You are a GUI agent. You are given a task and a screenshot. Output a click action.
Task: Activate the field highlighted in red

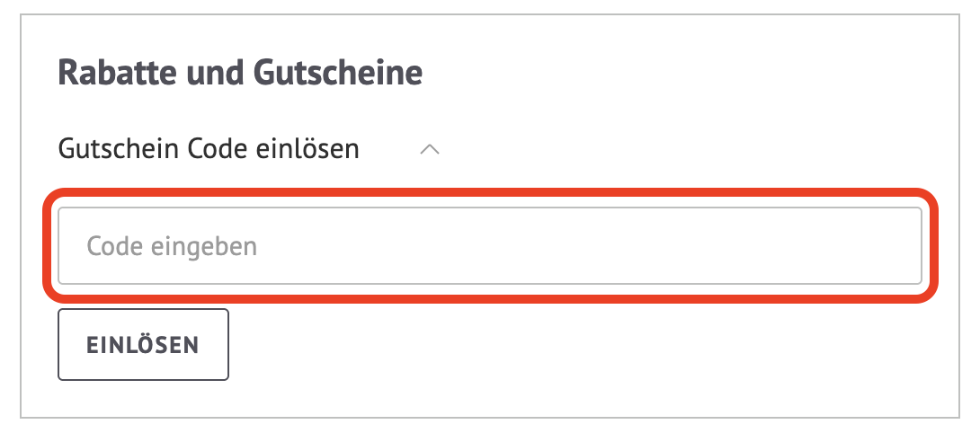[x=490, y=246]
